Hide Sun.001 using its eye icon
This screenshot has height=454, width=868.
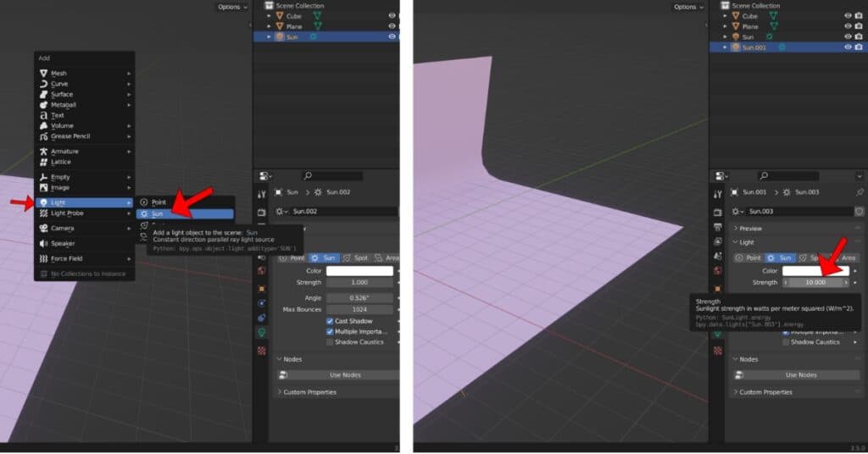pyautogui.click(x=847, y=47)
